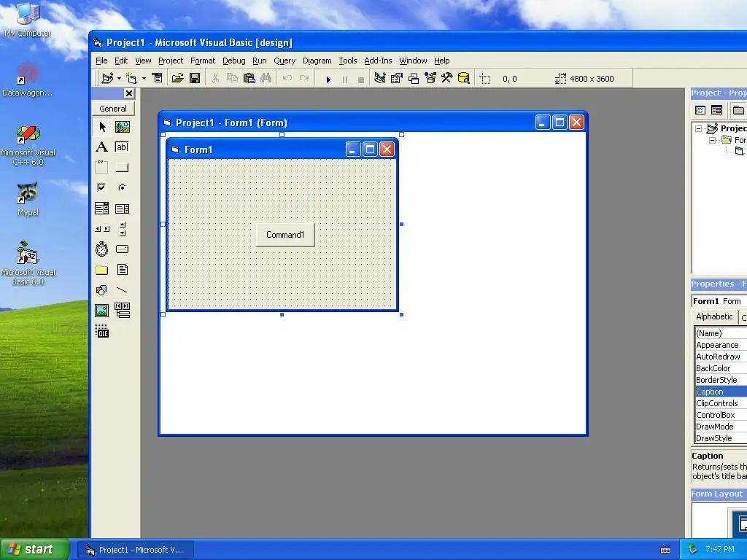The image size is (747, 560).
Task: Select the Timer control tool
Action: (102, 249)
